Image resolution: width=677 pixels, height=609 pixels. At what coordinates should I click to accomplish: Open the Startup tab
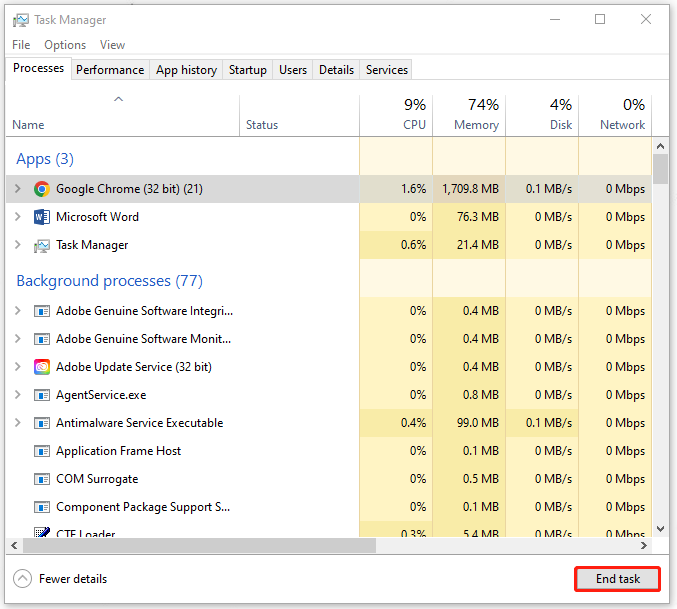coord(247,70)
